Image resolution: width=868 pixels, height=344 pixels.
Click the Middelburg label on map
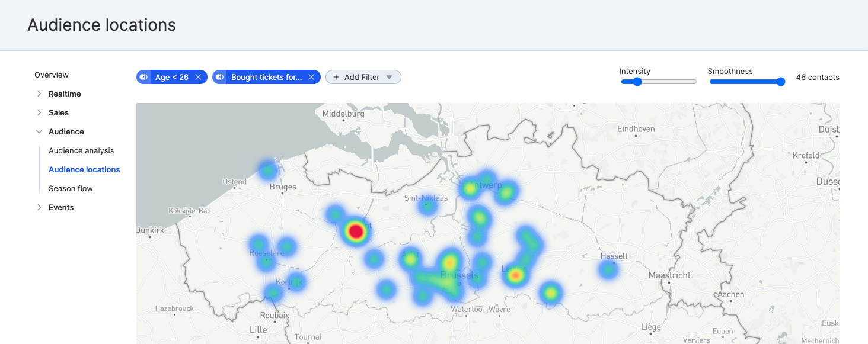click(343, 114)
